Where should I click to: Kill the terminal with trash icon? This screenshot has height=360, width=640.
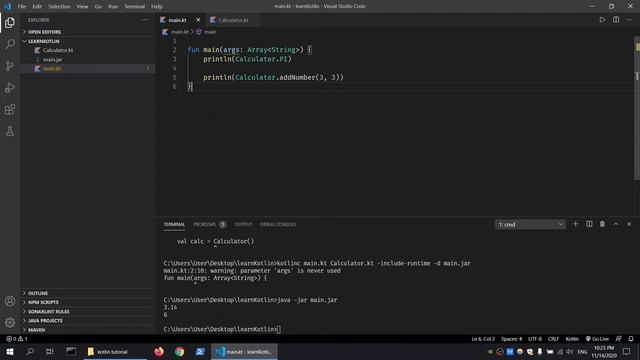point(602,224)
